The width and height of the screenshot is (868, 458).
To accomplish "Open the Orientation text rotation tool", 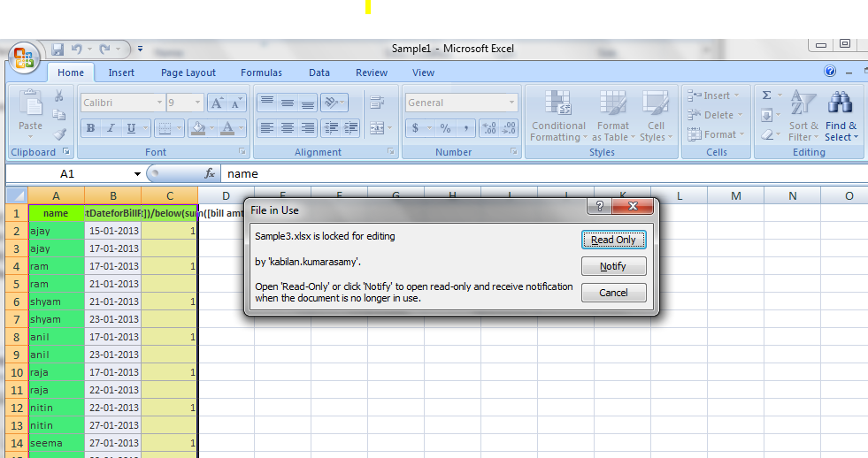I will tap(334, 103).
